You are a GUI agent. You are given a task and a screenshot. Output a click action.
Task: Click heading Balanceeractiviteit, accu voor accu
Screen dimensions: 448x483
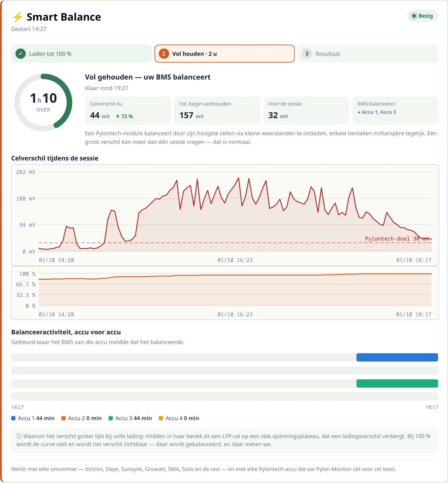pyautogui.click(x=66, y=332)
